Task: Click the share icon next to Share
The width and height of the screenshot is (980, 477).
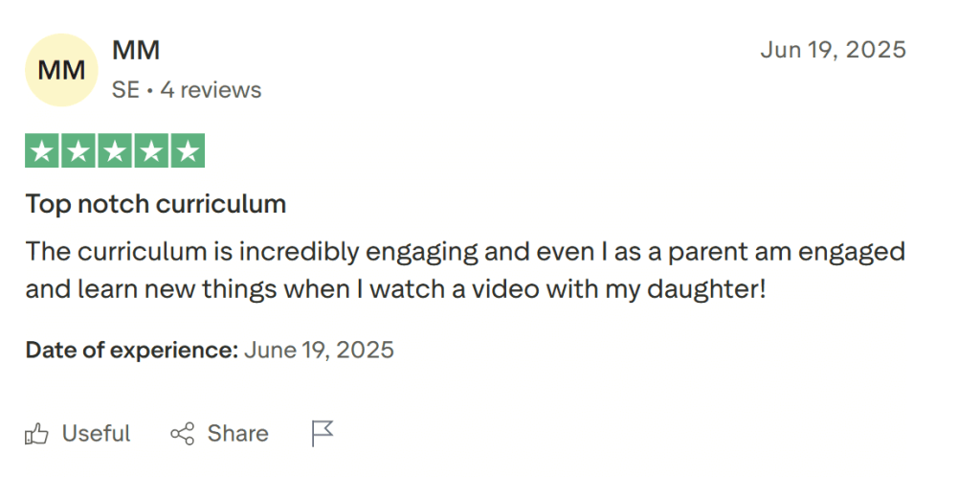Action: 182,434
